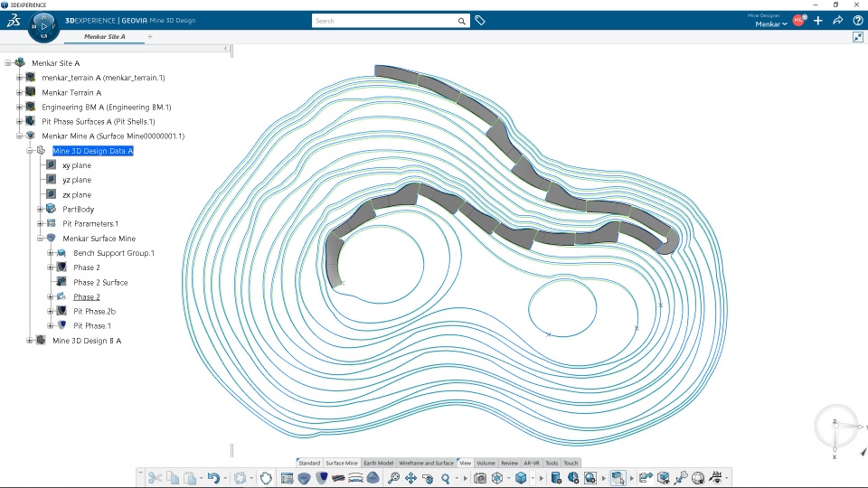
Task: Click the contour lines icon
Action: (x=355, y=478)
